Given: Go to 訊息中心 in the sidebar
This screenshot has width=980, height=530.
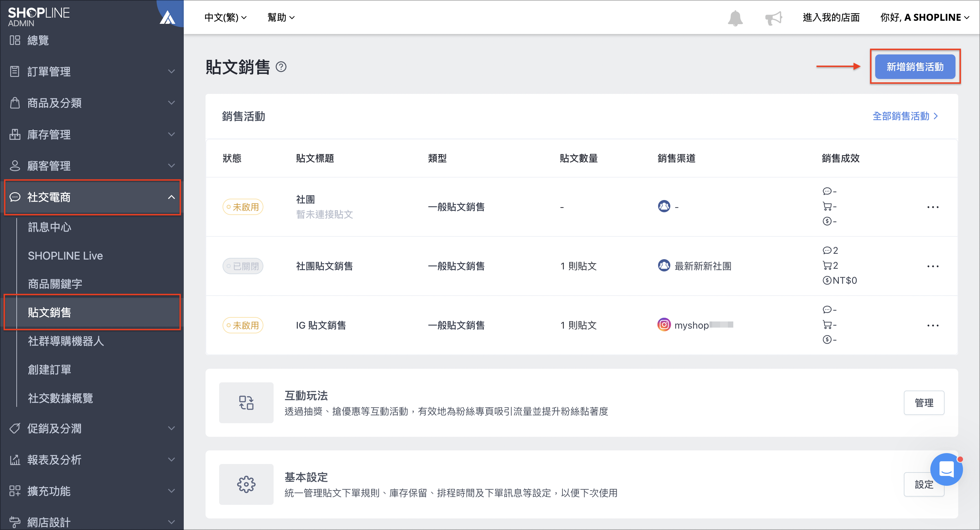Looking at the screenshot, I should click(x=49, y=227).
